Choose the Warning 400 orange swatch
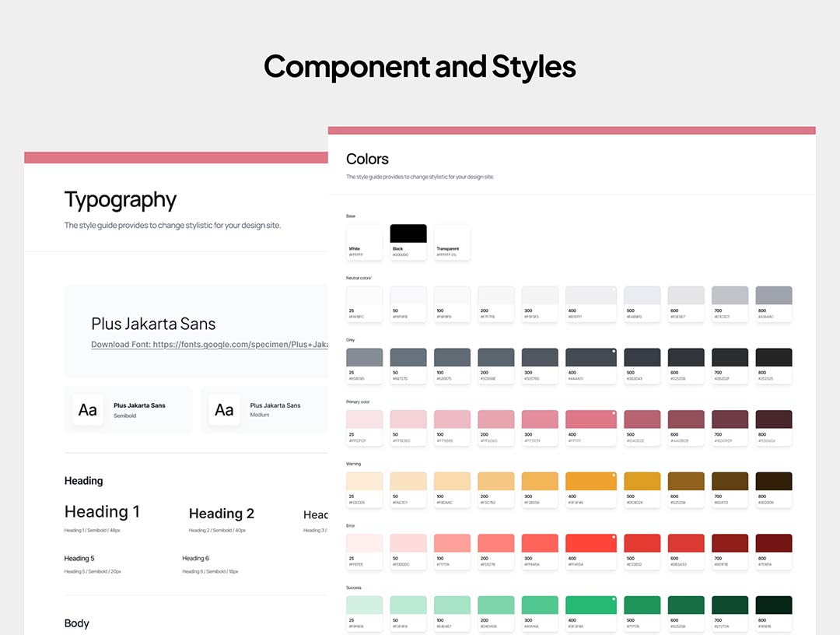Viewport: 840px width, 635px height. point(591,481)
